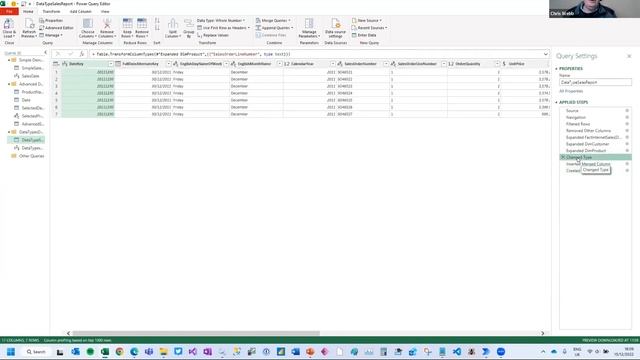Click the Enter Data button
Image resolution: width=640 pixels, height=360 pixels.
click(364, 35)
